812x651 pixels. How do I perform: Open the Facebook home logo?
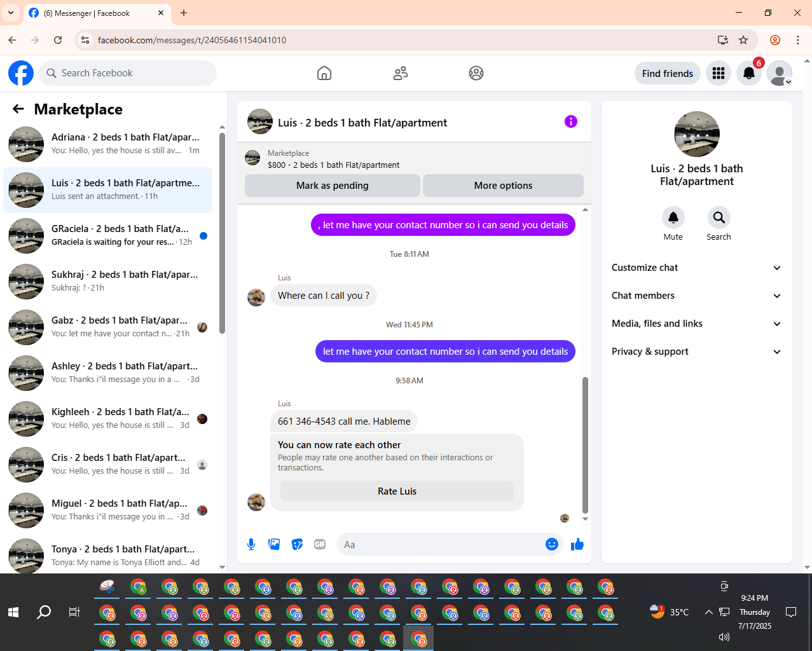(21, 73)
